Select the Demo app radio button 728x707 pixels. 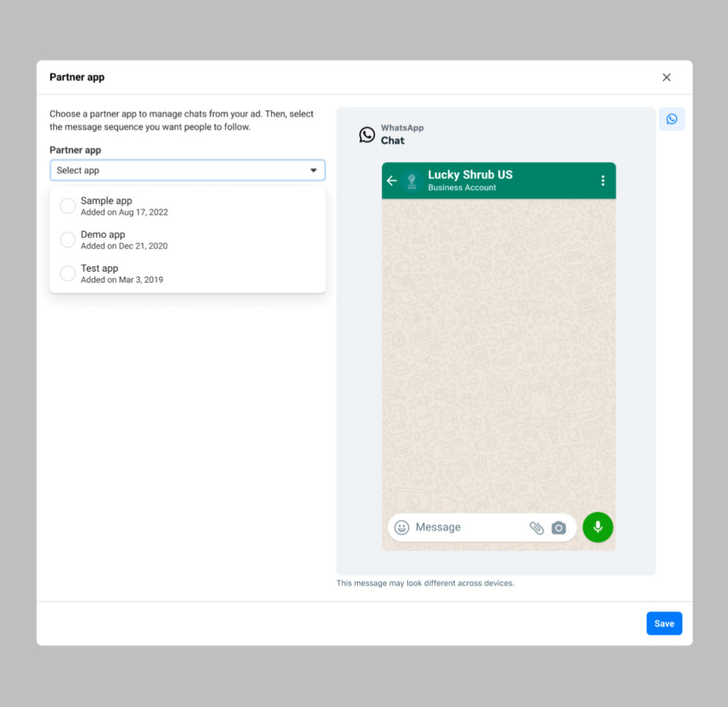(x=68, y=240)
